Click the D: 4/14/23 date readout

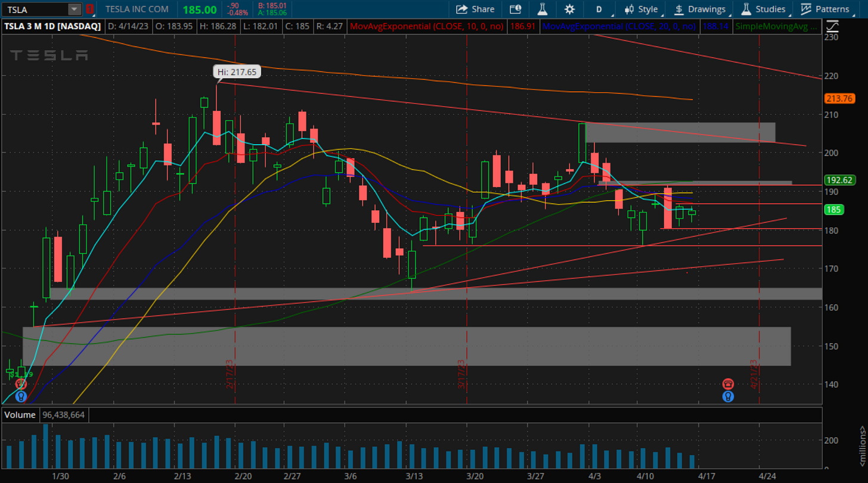pyautogui.click(x=129, y=26)
